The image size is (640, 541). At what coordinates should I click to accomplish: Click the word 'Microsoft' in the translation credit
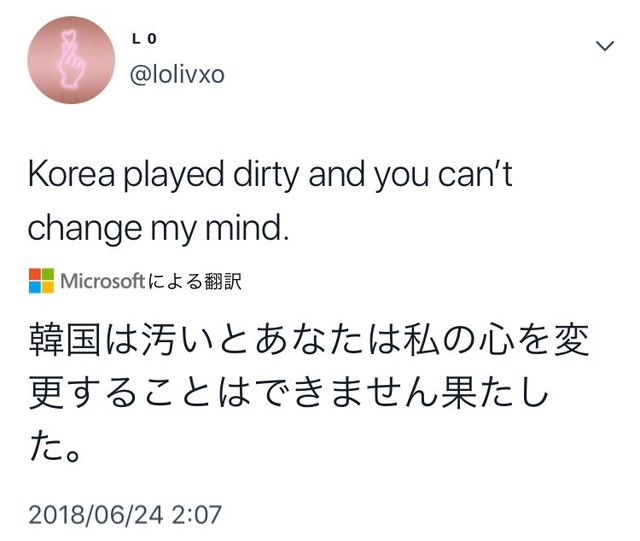point(102,281)
